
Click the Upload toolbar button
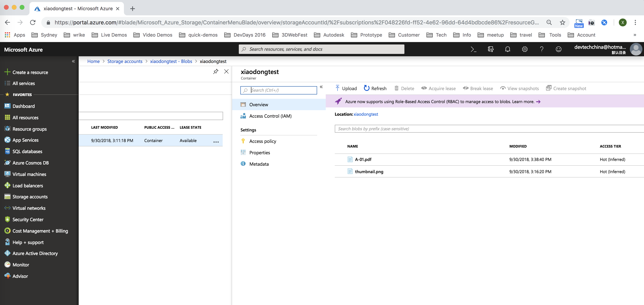pos(346,88)
